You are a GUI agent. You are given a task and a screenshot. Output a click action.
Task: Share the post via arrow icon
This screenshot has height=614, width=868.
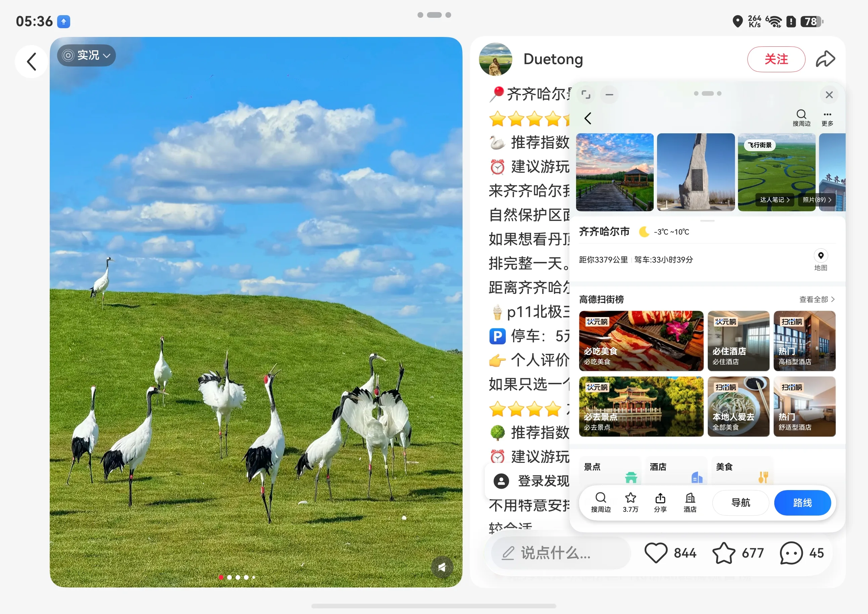point(825,59)
